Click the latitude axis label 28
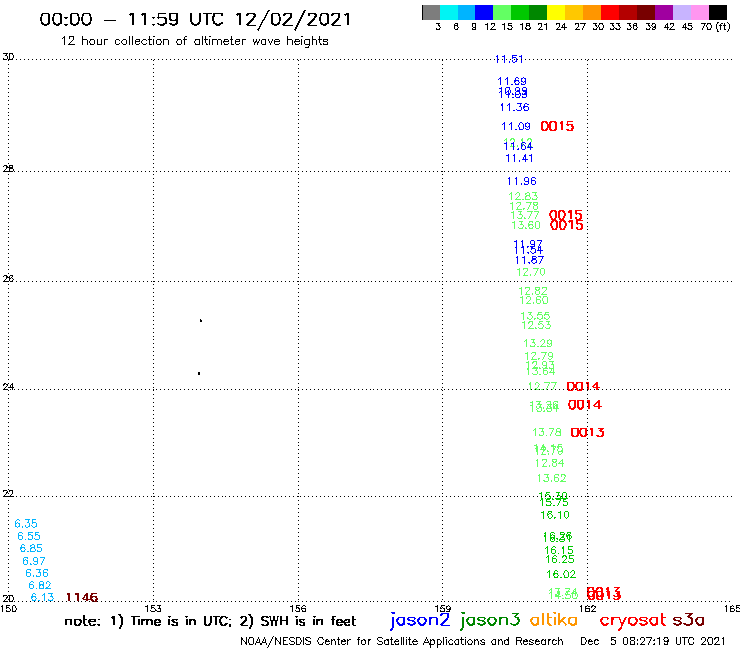 click(x=8, y=169)
